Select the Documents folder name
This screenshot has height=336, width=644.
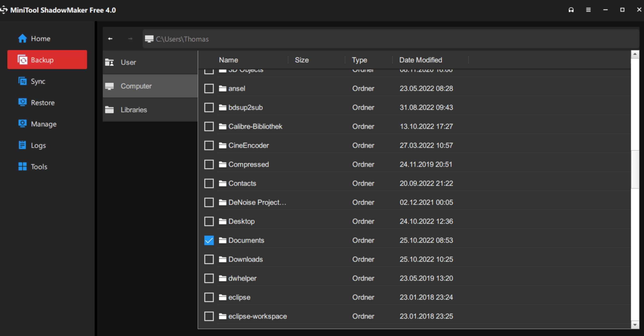[246, 241]
